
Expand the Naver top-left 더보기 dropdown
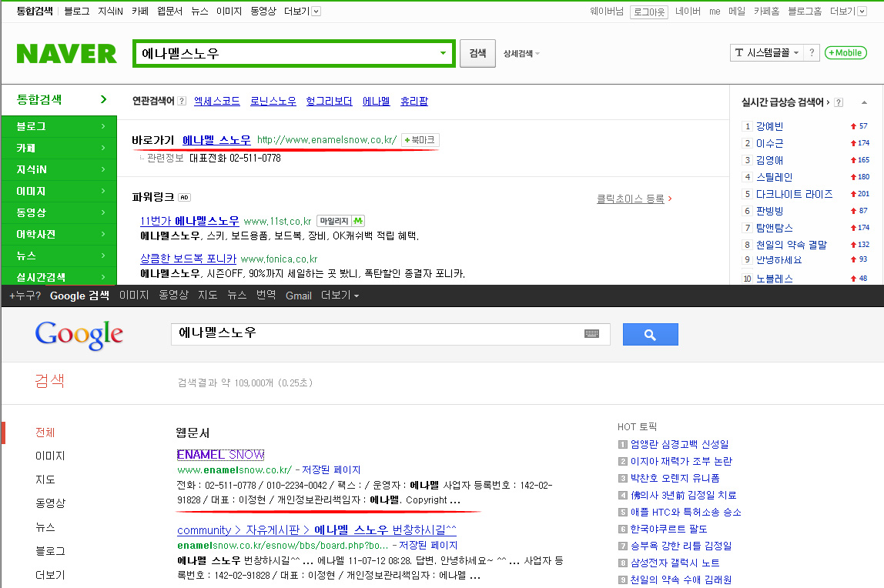point(302,12)
